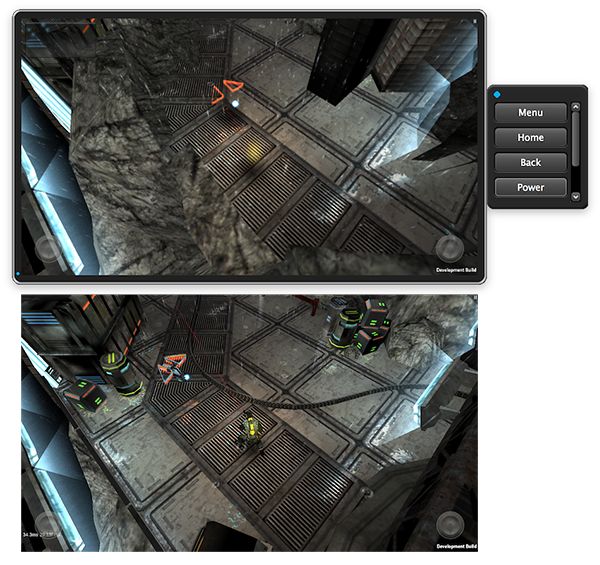
Task: Click the Back button in the device panel
Action: (530, 162)
